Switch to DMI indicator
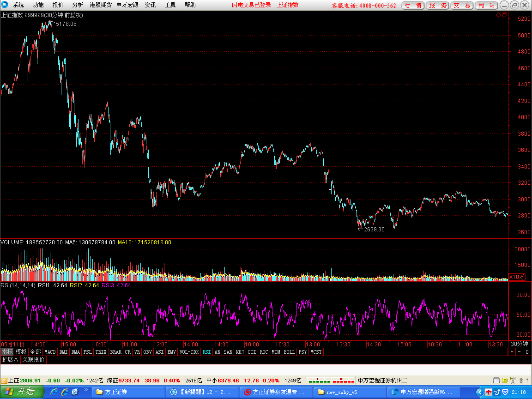This screenshot has width=532, height=399. tap(63, 352)
